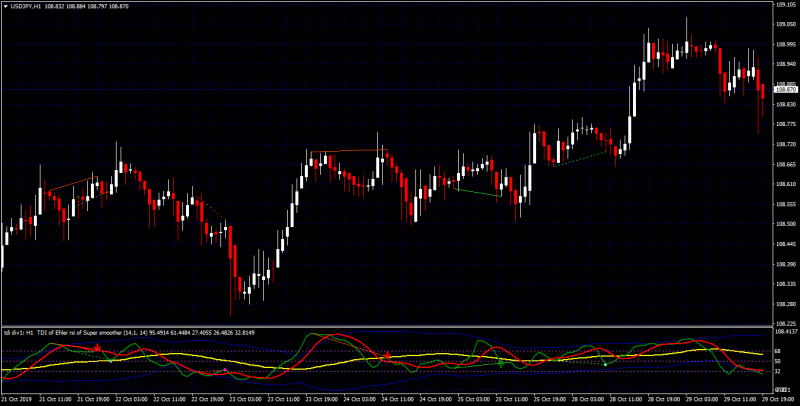
Task: Click the 108.555 price axis label
Action: pos(786,204)
